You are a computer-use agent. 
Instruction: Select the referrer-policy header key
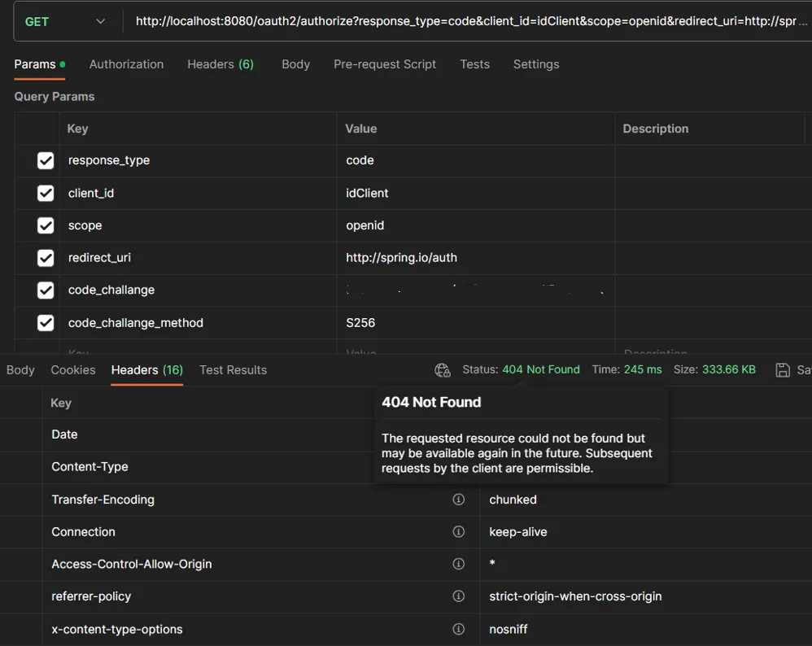click(x=91, y=597)
